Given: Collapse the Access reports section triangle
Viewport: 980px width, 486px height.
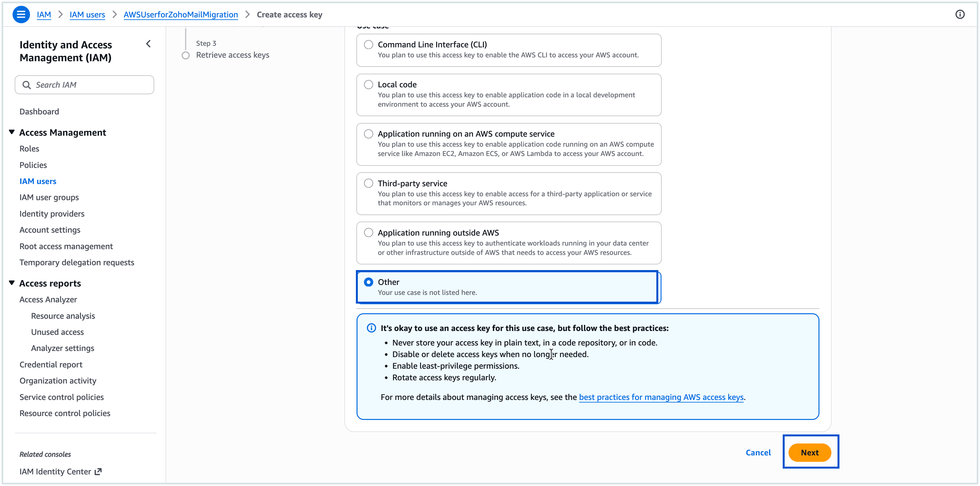Looking at the screenshot, I should click(12, 283).
